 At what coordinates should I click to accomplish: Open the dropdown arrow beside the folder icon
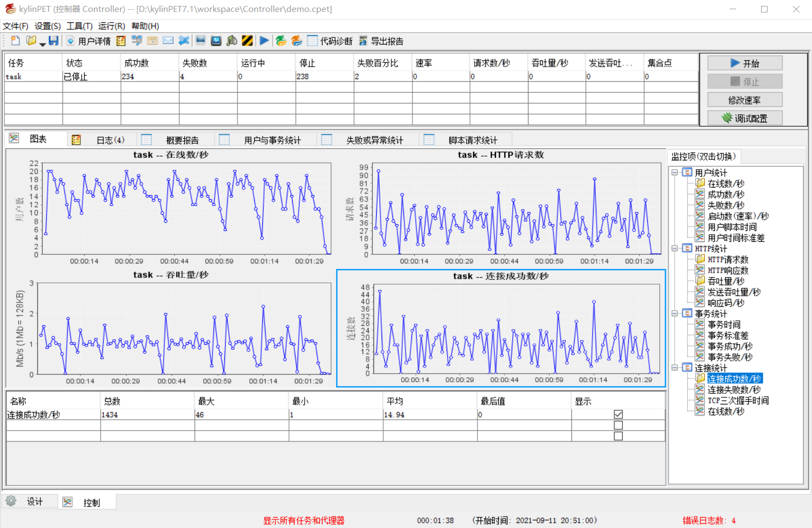[42, 43]
